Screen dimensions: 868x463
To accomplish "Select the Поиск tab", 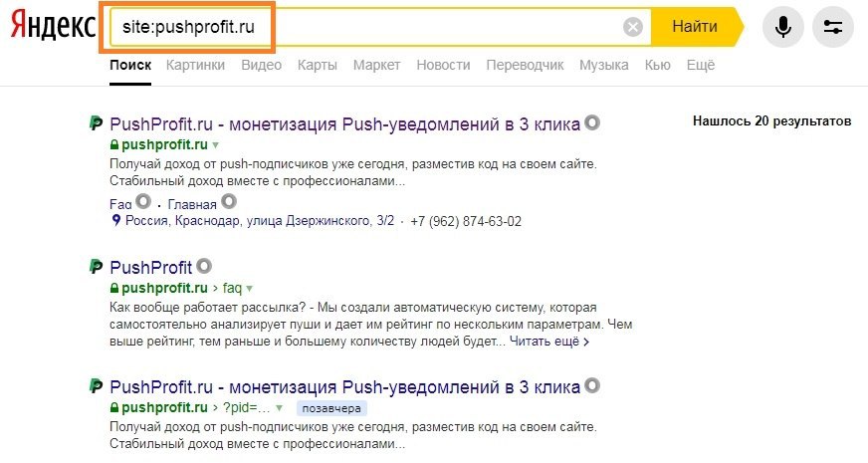I will 130,65.
